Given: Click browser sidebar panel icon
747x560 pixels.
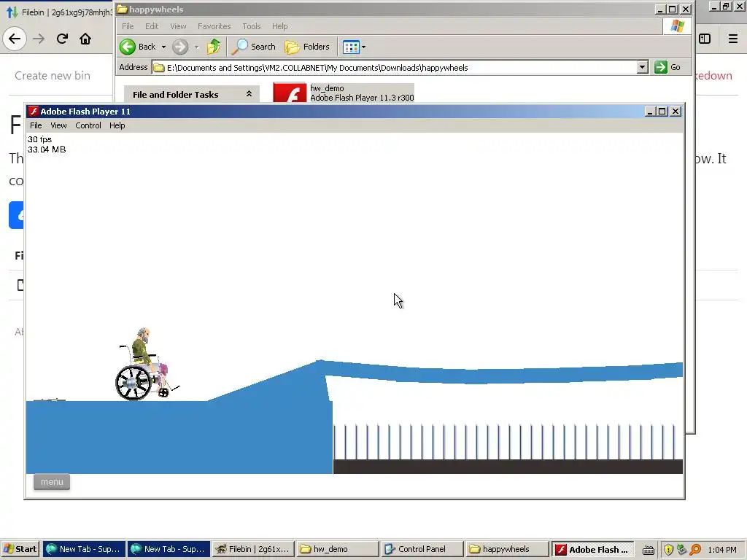Looking at the screenshot, I should coord(705,39).
